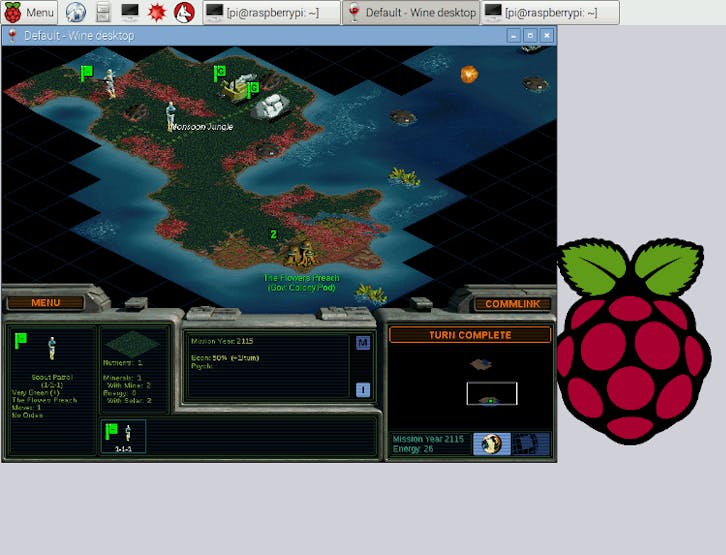Minimize the Wine desktop window

click(513, 36)
